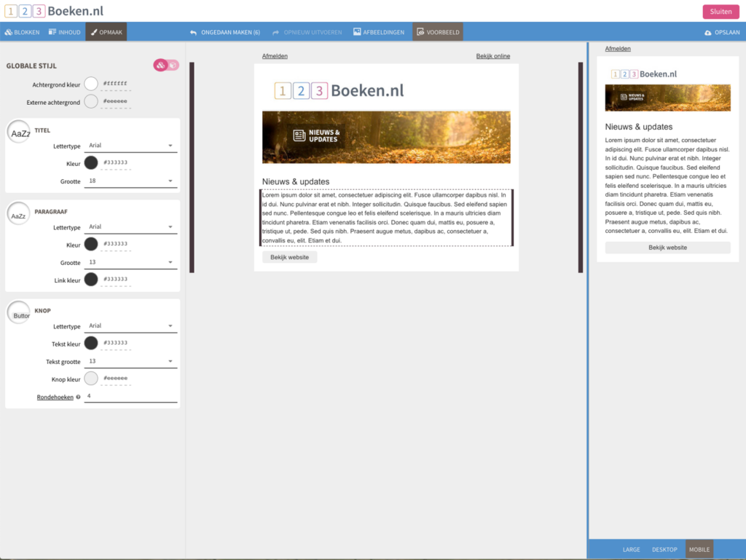Open the Titel Lettertype dropdown

click(x=130, y=146)
